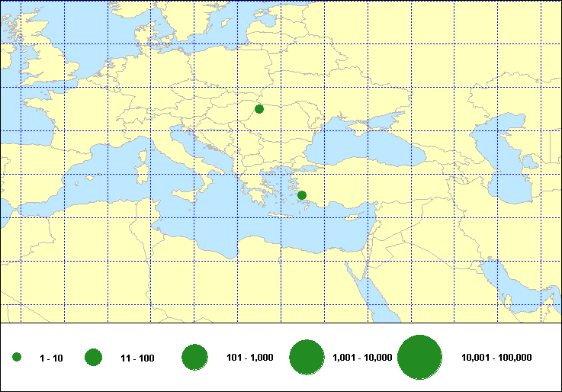Click the smallest legend circle for 1 - 10
This screenshot has height=392, width=562.
pos(17,357)
